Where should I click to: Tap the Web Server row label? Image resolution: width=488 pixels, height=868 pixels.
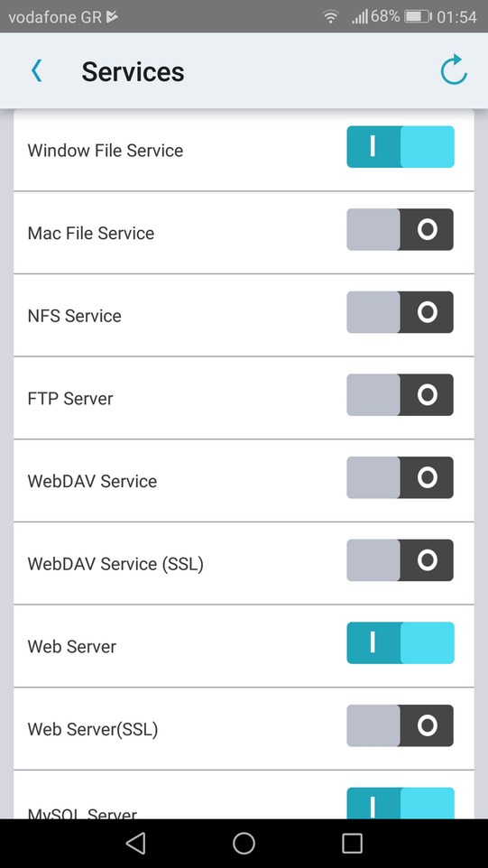click(x=72, y=647)
